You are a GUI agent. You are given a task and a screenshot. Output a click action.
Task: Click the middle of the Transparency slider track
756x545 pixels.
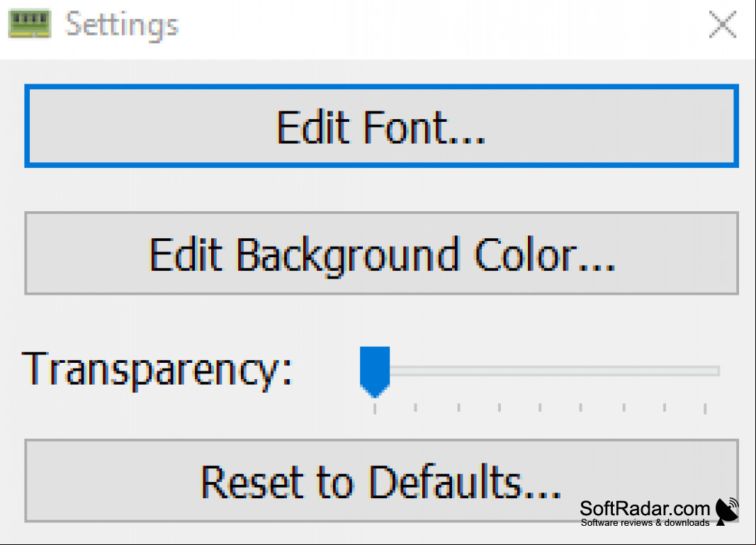pyautogui.click(x=540, y=371)
